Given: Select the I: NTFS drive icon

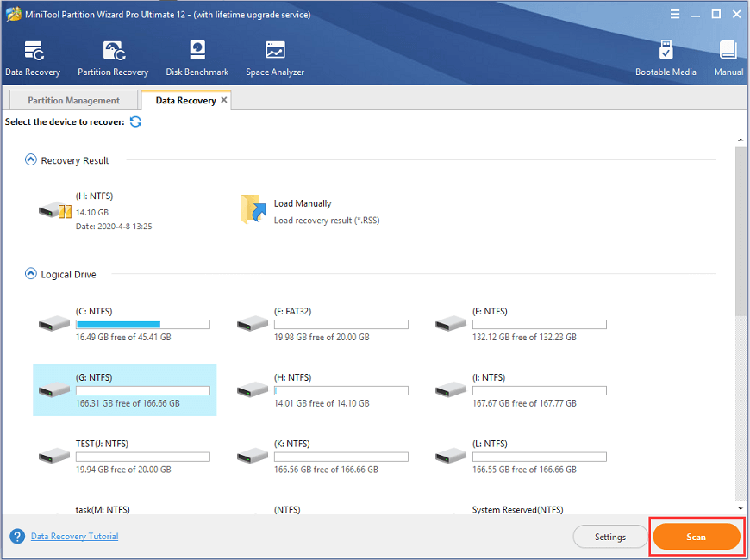Looking at the screenshot, I should click(x=451, y=389).
